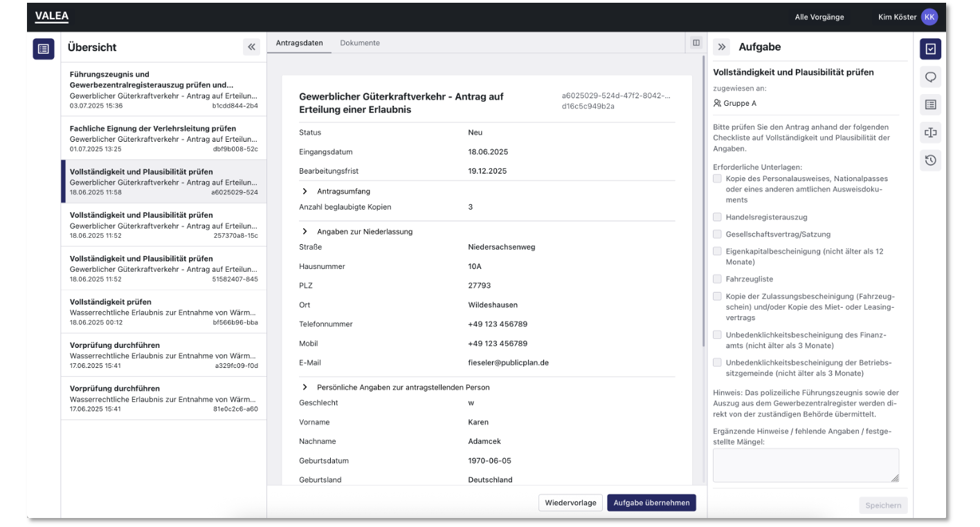Viewport: 980px width, 527px height.
Task: Open Alle Vorgänge in the top bar
Action: pos(819,17)
